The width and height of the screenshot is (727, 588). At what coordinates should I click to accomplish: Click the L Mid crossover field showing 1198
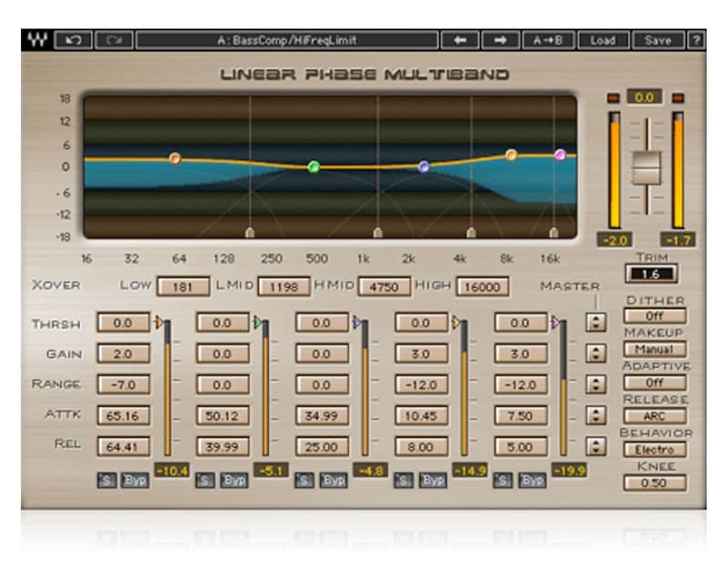point(284,286)
